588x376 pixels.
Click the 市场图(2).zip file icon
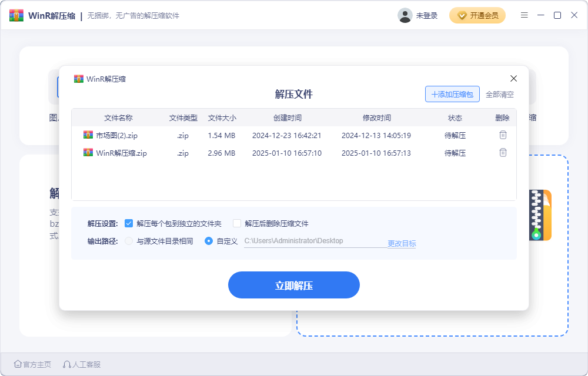tap(88, 135)
